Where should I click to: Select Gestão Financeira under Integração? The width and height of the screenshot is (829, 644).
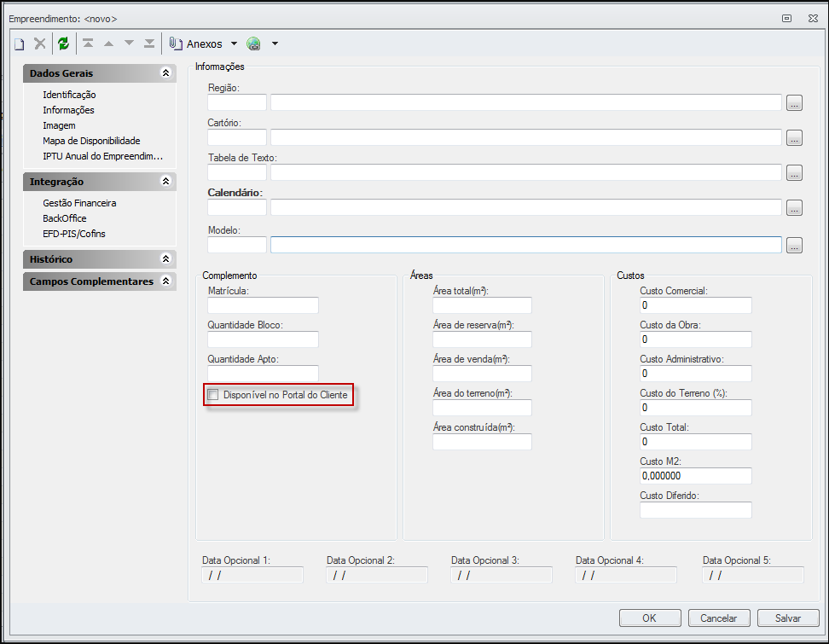click(79, 203)
